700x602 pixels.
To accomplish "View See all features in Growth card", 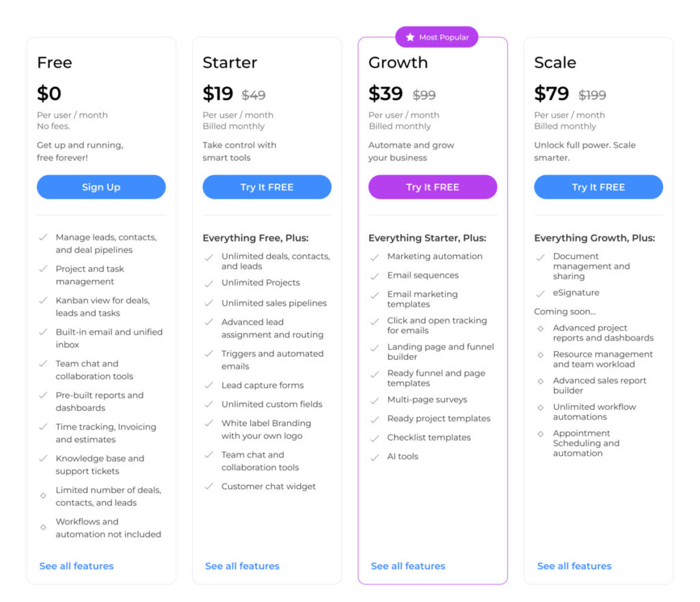I will coord(408,566).
